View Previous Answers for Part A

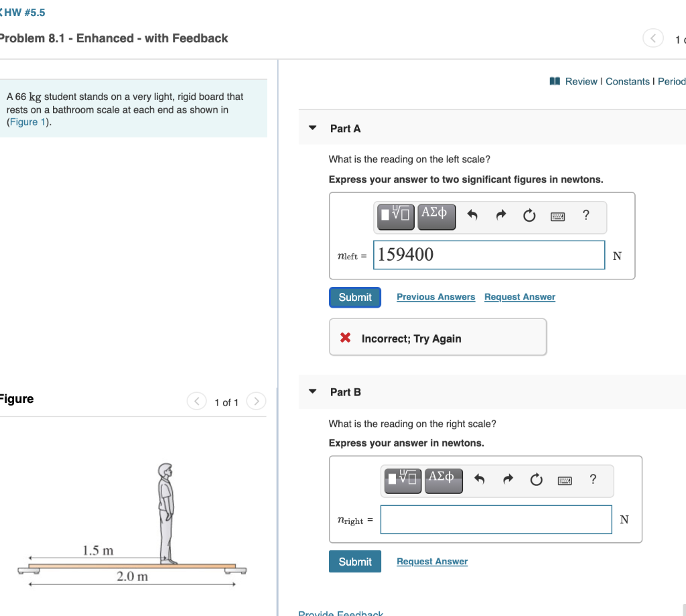(435, 297)
